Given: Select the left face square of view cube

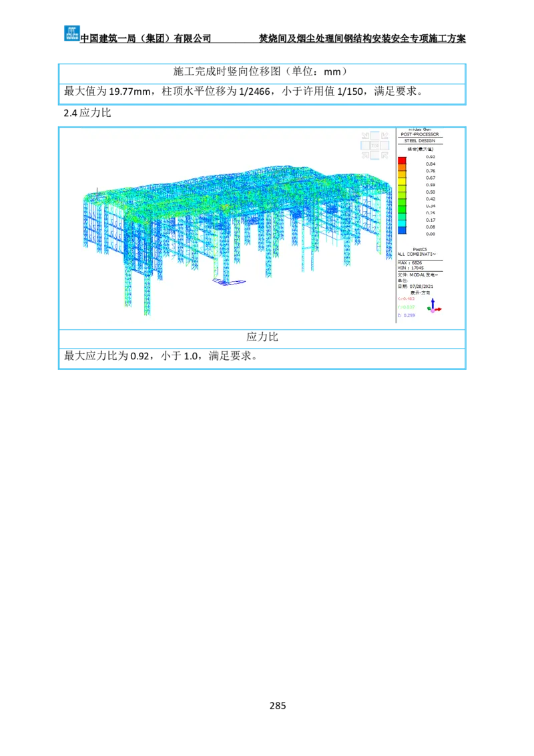Looking at the screenshot, I should click(365, 145).
